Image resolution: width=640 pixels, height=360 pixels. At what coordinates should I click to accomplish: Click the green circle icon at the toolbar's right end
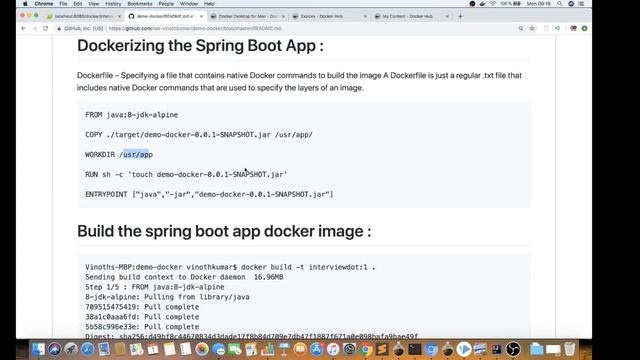[584, 29]
